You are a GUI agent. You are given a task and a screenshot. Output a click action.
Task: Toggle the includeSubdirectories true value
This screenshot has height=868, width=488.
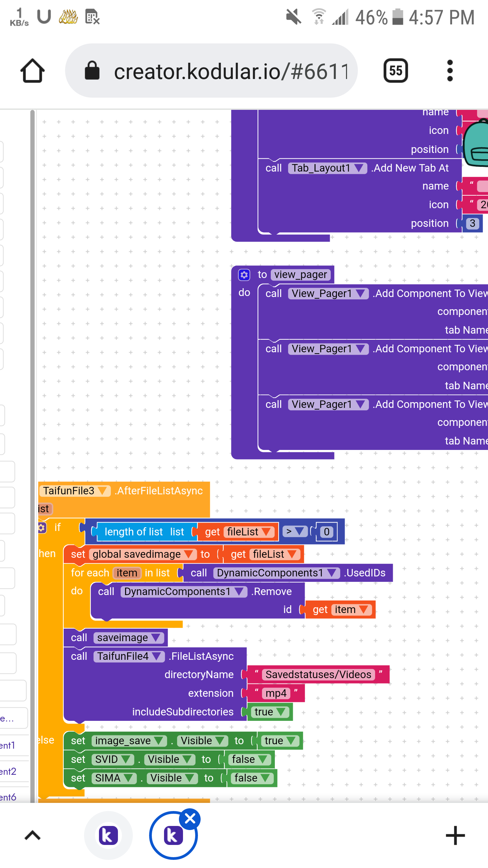[270, 712]
